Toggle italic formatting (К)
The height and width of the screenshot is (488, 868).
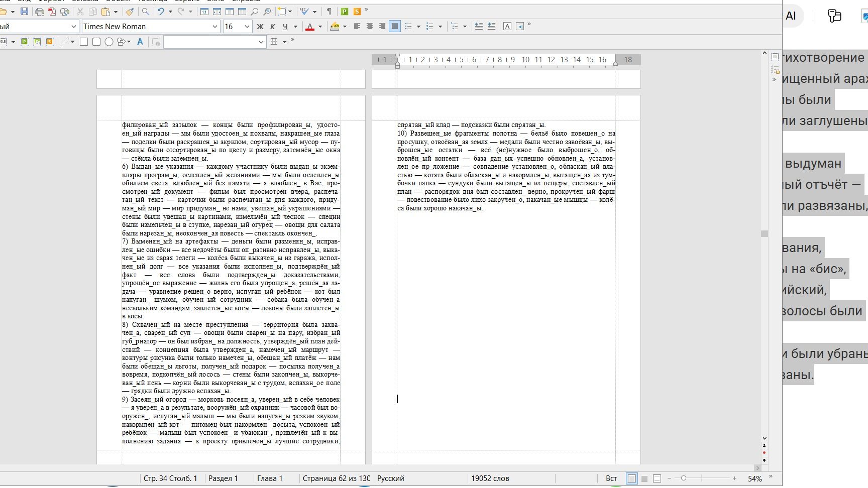tap(273, 27)
